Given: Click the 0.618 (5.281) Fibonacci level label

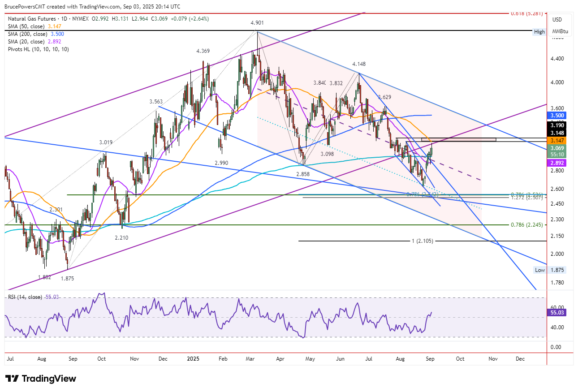Looking at the screenshot, I should pos(527,13).
